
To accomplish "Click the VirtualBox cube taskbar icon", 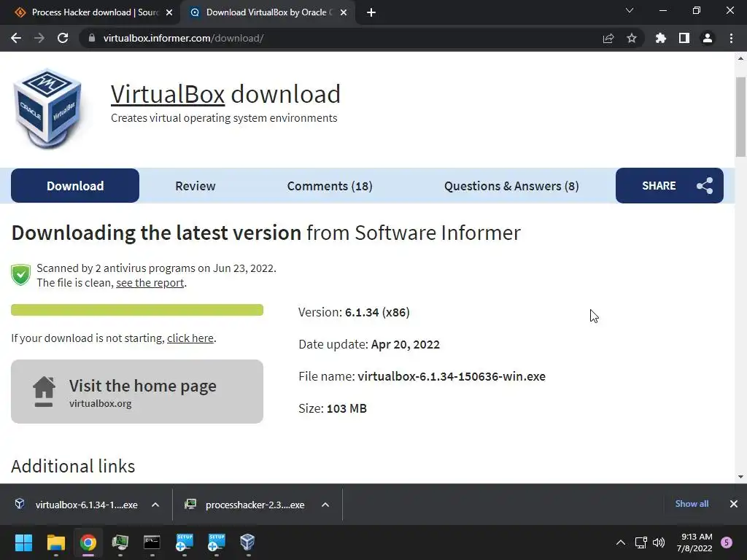I will pos(248,542).
